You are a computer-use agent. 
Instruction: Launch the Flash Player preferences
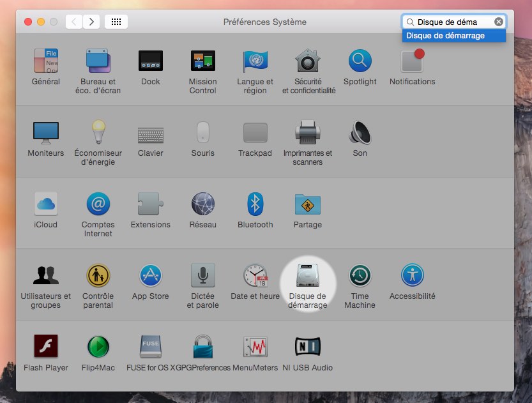click(x=45, y=345)
